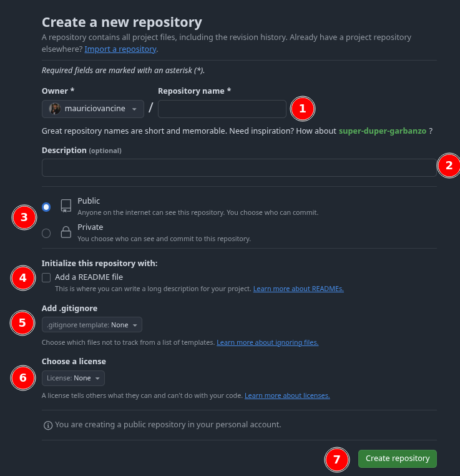
Task: Click the Public repository book icon
Action: [x=66, y=206]
